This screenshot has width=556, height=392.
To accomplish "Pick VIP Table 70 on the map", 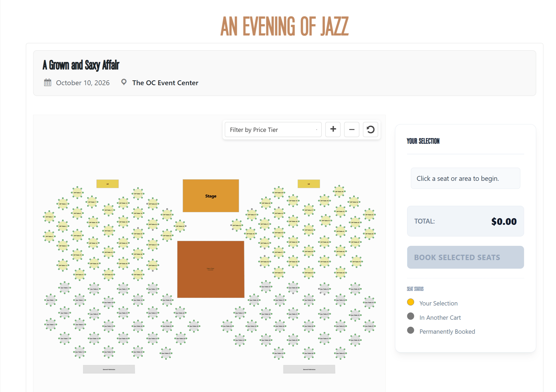I will [357, 261].
